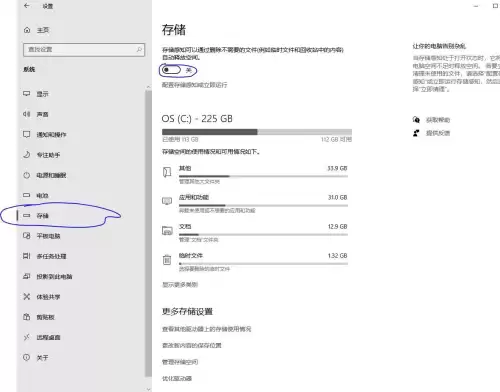
Task: Open the 主页 home icon
Action: [x=27, y=30]
